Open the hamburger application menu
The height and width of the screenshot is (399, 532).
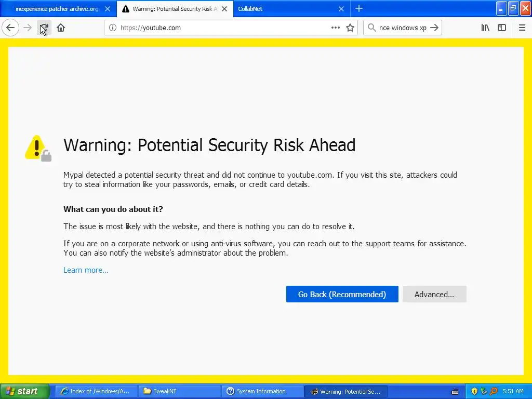click(522, 28)
